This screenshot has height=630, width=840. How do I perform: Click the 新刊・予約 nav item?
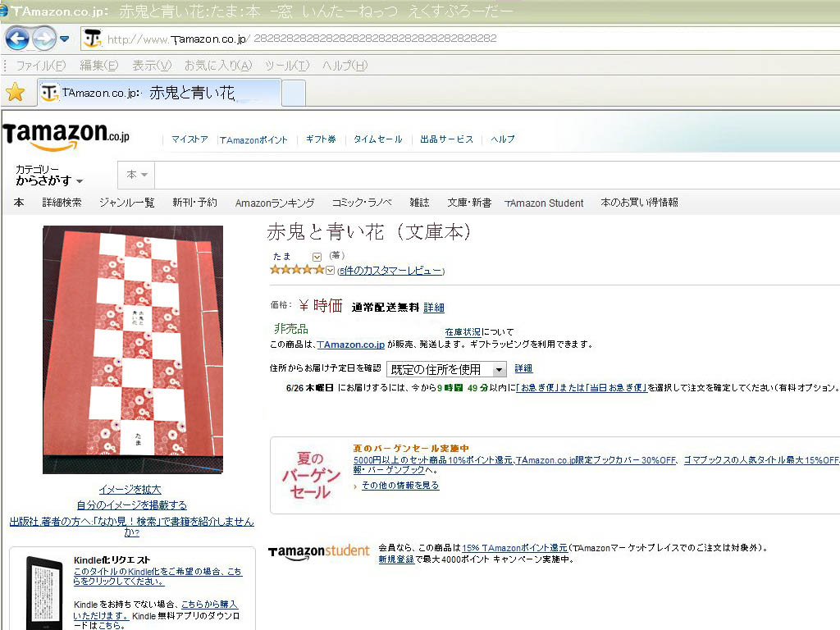(194, 203)
